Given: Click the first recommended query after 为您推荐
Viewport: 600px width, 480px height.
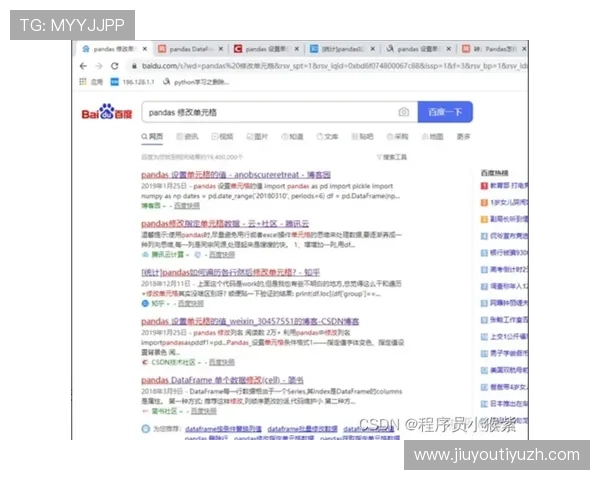Looking at the screenshot, I should point(223,429).
